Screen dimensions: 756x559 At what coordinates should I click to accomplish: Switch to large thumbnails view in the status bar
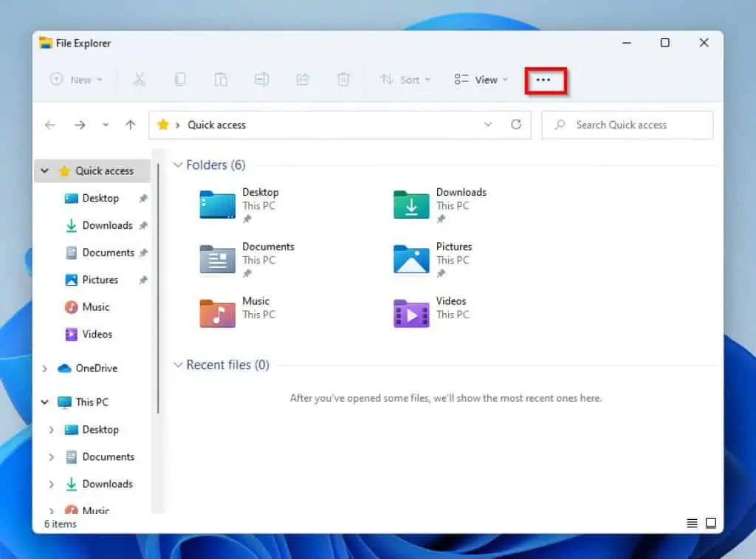click(x=711, y=523)
